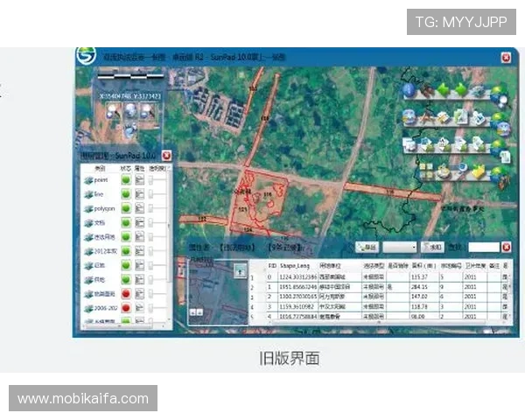Open the bottom row's globe tools group icon
The image size is (525, 420).
pos(500,178)
